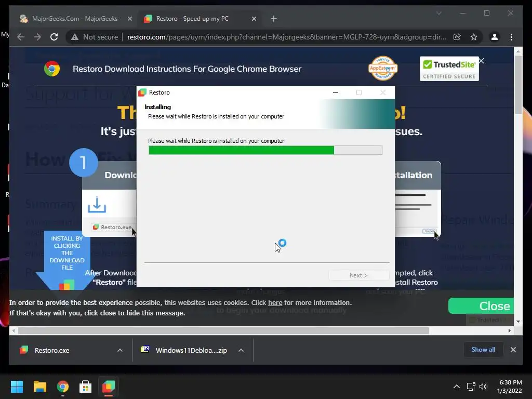Viewport: 532px width, 399px height.
Task: Click the restoro.com address bar URL
Action: [x=286, y=37]
